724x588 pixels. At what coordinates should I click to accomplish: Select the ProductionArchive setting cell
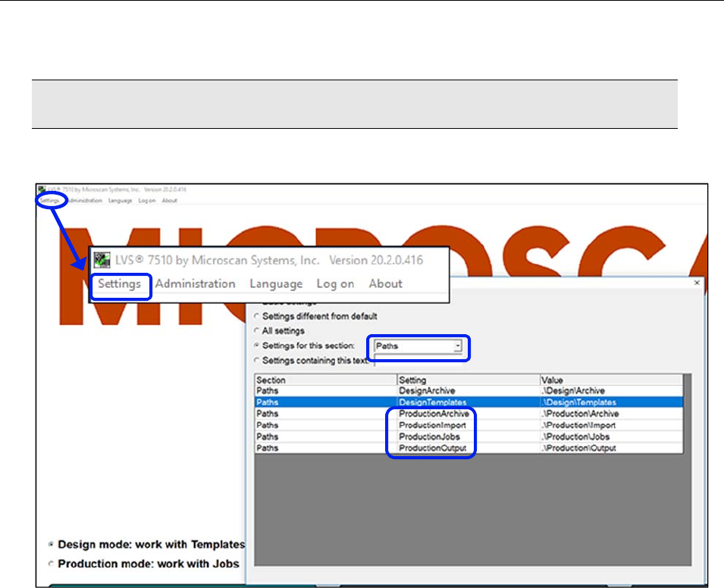coord(469,414)
